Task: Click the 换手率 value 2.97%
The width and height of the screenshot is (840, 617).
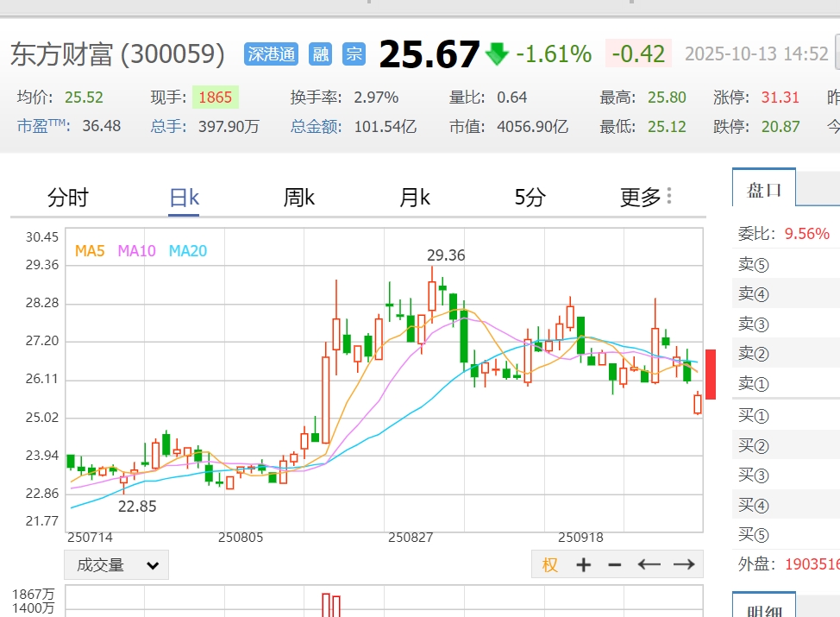Action: [x=376, y=97]
